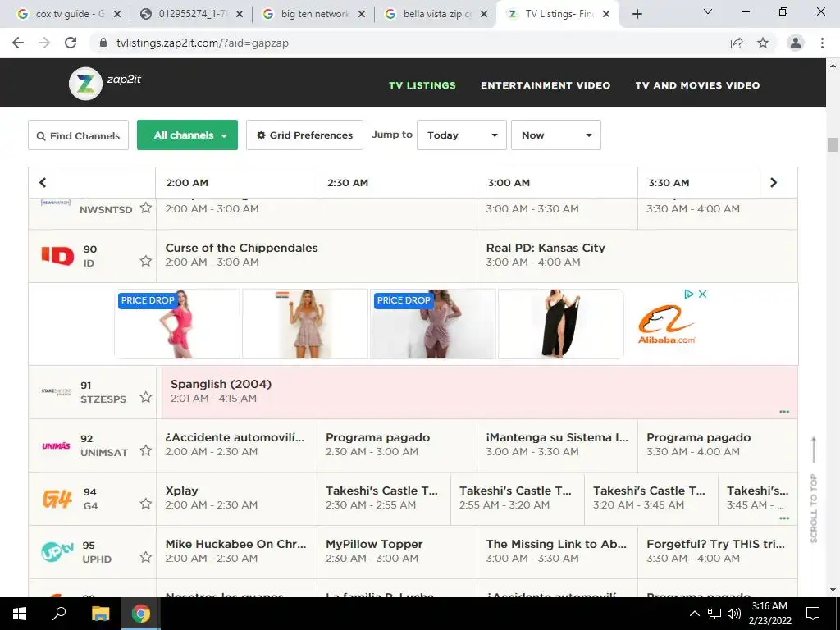Click the zap2it logo icon

pos(85,83)
